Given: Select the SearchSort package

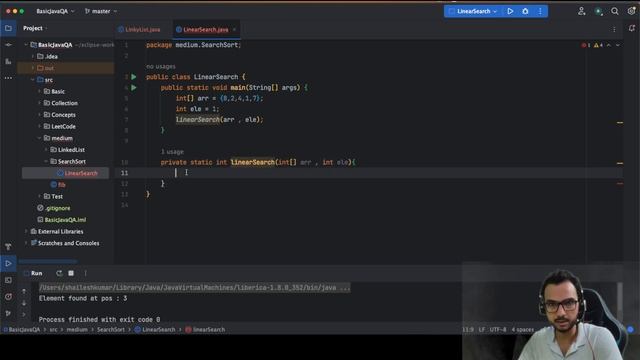Looking at the screenshot, I should click(x=71, y=162).
